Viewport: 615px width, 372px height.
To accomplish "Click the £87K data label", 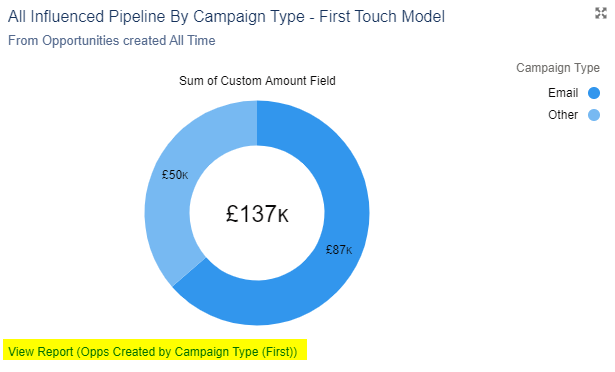I will [x=339, y=250].
